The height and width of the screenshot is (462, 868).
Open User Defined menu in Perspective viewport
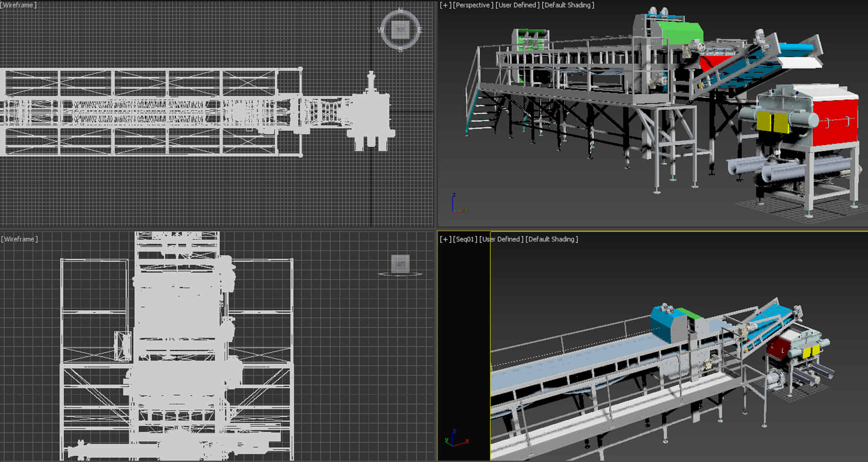[x=517, y=5]
